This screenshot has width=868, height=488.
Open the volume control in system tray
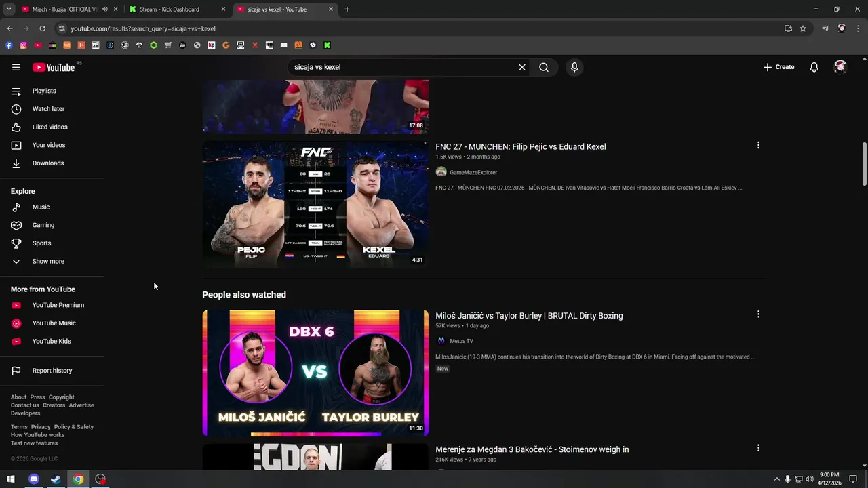pyautogui.click(x=810, y=479)
